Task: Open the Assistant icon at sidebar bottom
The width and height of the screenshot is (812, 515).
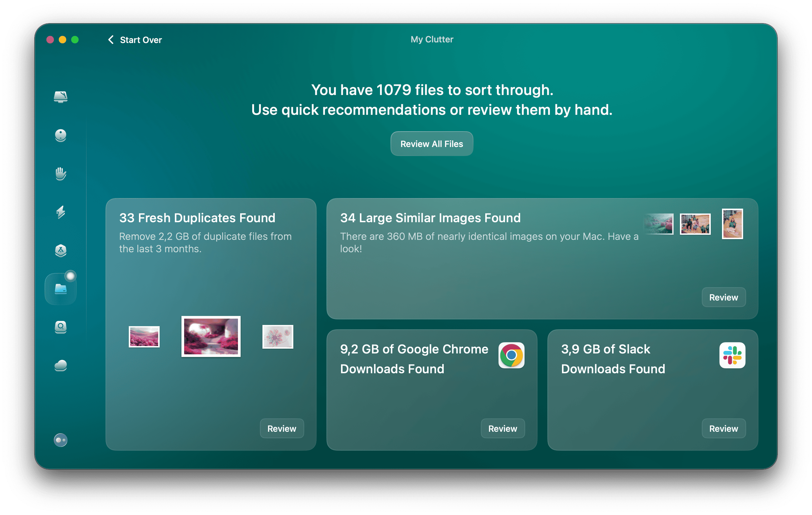Action: [x=60, y=440]
